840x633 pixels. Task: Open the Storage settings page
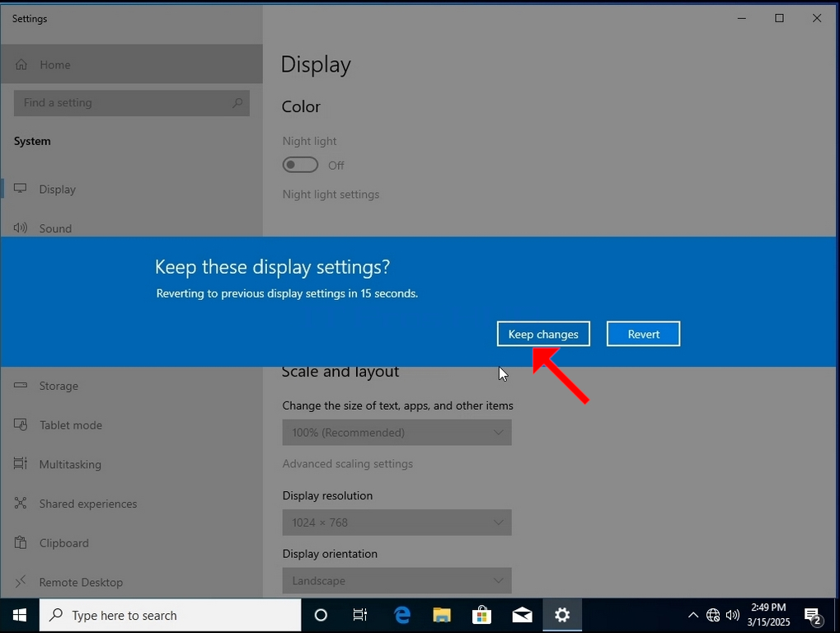[132, 386]
